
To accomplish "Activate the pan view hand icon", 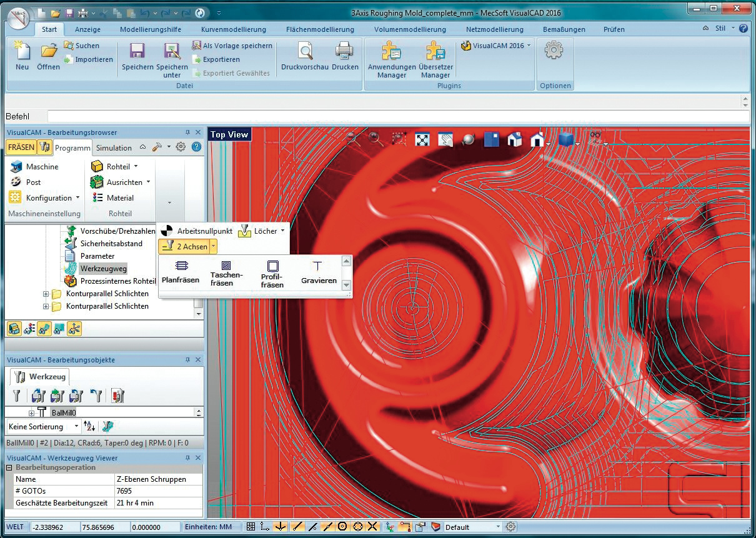I will (x=445, y=140).
